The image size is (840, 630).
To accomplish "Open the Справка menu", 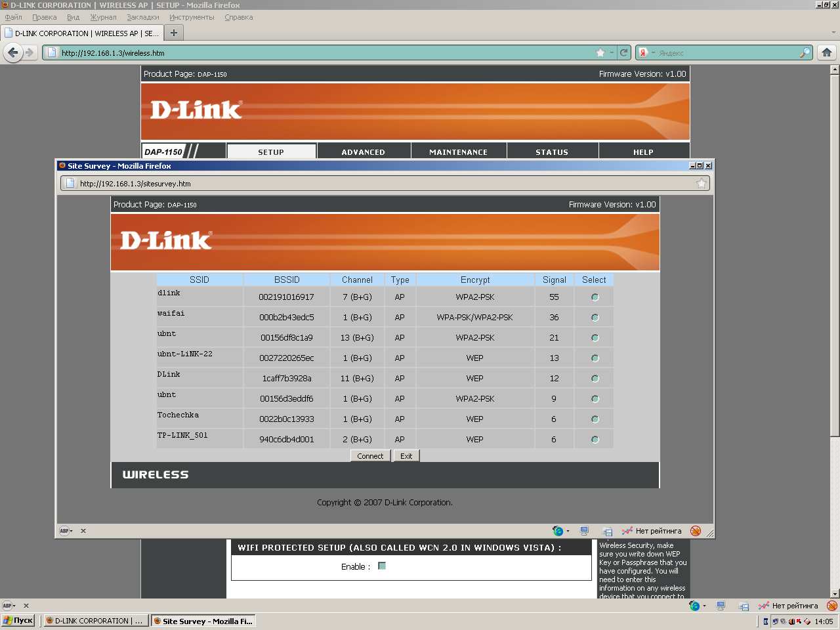I will pos(239,17).
